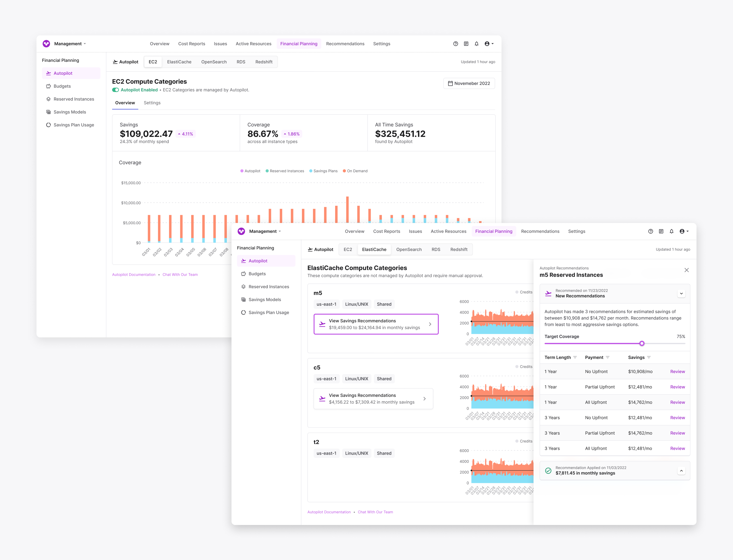Open the notifications bell in the back window
The image size is (733, 560).
476,44
